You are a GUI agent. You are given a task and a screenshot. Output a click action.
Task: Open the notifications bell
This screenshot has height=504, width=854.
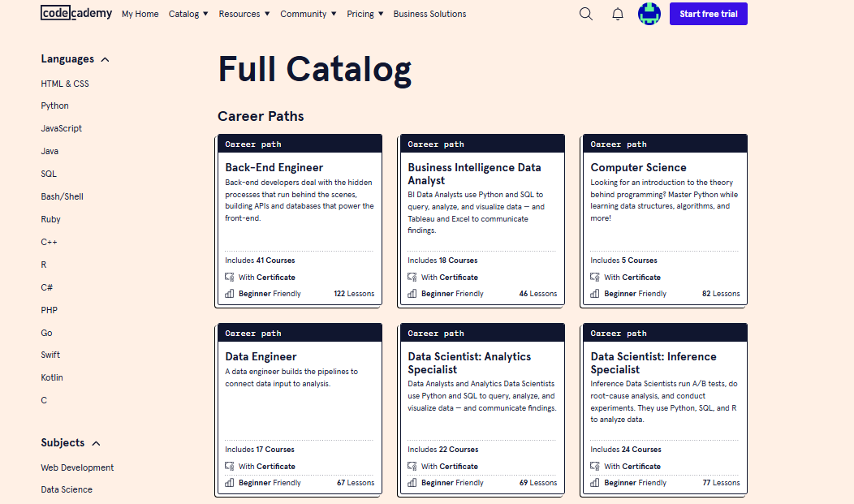coord(618,14)
